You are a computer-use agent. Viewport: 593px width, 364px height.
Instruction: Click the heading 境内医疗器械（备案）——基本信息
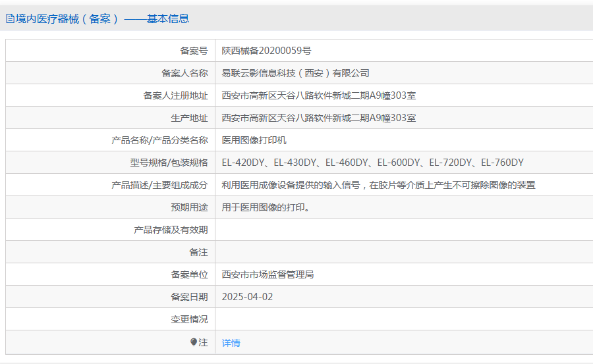(x=101, y=18)
